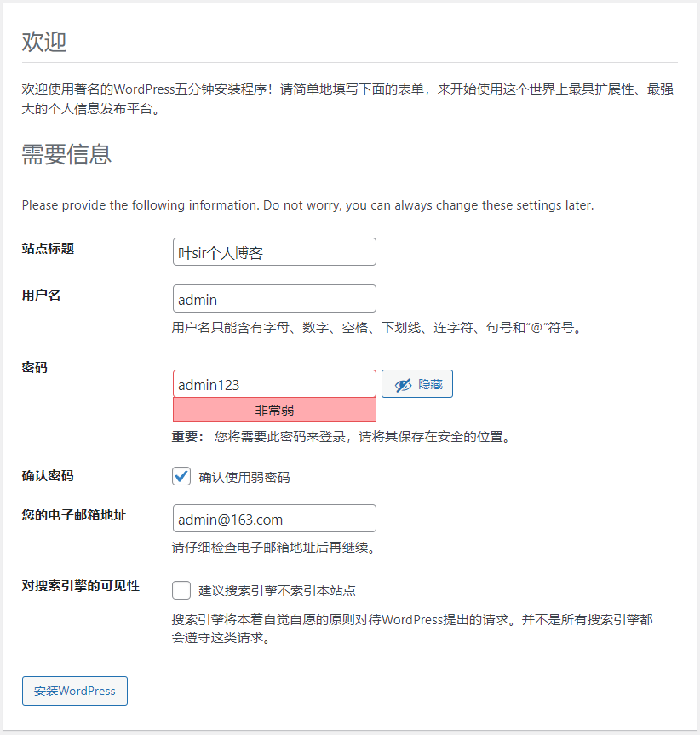Viewport: 700px width, 735px height.
Task: Click the 确认使用弱密码 checkbox label text
Action: coord(244,477)
